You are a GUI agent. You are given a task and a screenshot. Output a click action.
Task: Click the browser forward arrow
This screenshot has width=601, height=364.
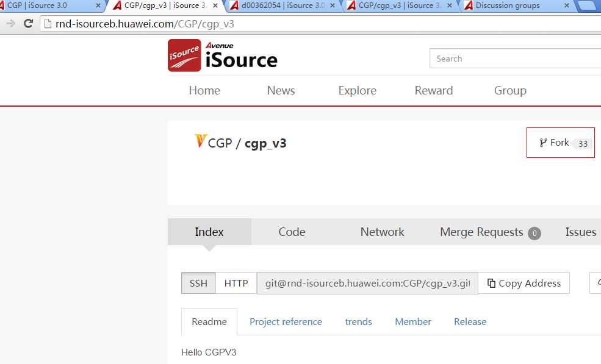[10, 23]
